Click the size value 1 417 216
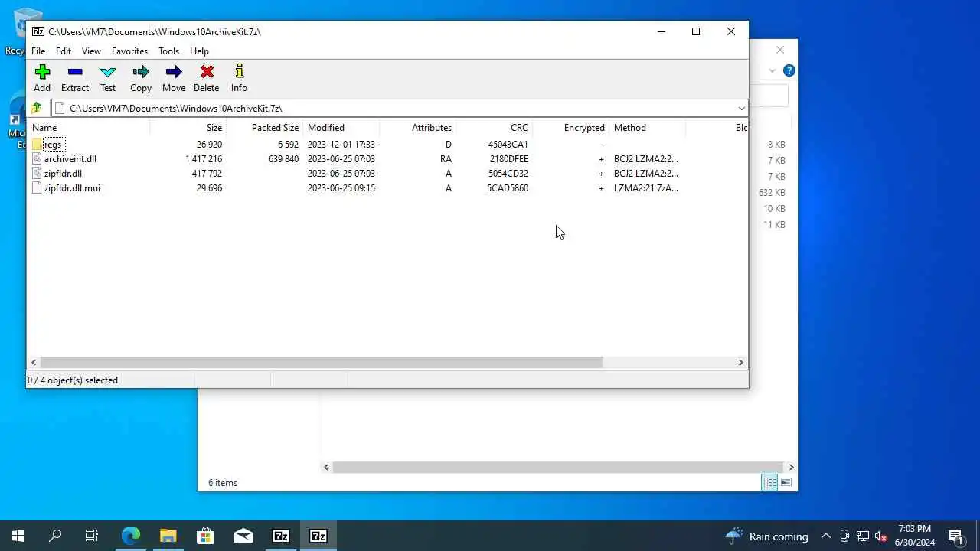Screen dimensions: 980x551 click(x=204, y=158)
